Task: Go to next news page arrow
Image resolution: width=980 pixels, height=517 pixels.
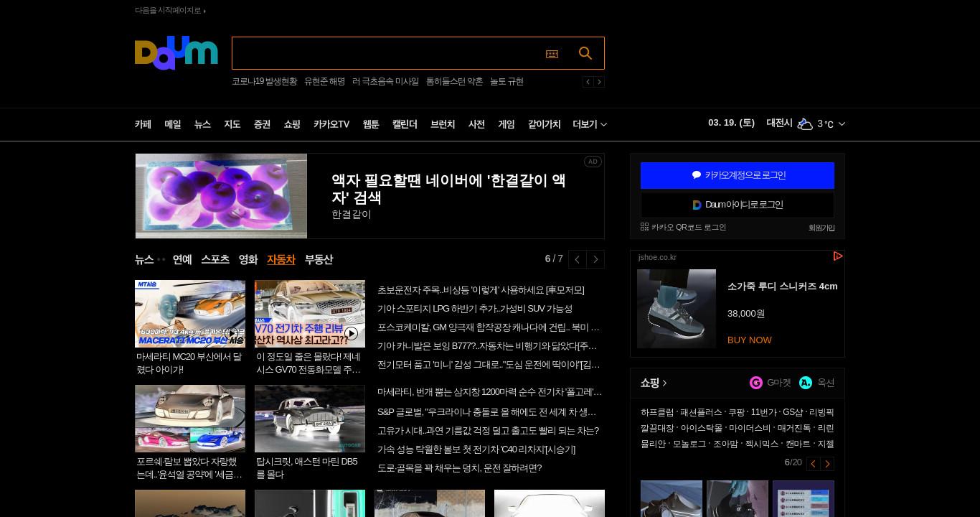Action: coord(595,259)
